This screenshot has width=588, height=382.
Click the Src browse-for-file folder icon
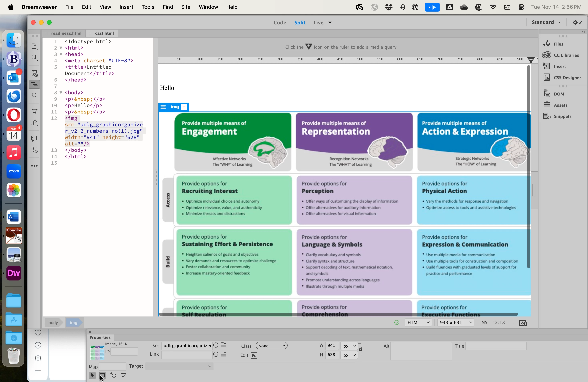224,345
